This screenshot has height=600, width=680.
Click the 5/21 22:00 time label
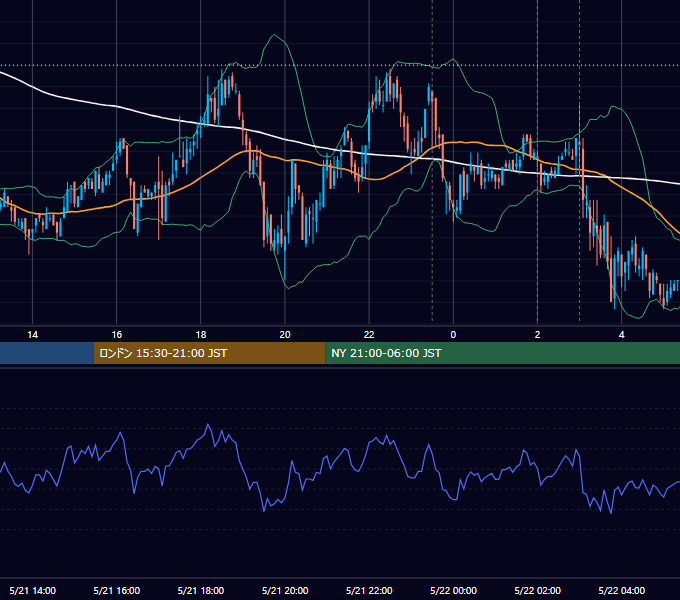369,590
